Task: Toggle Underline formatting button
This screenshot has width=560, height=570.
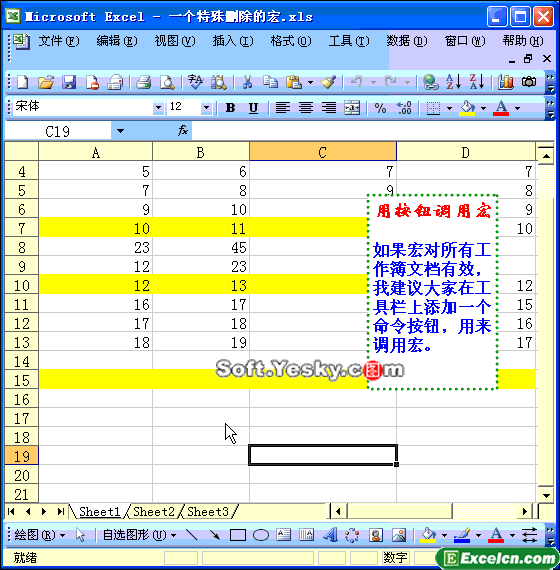Action: (x=253, y=108)
